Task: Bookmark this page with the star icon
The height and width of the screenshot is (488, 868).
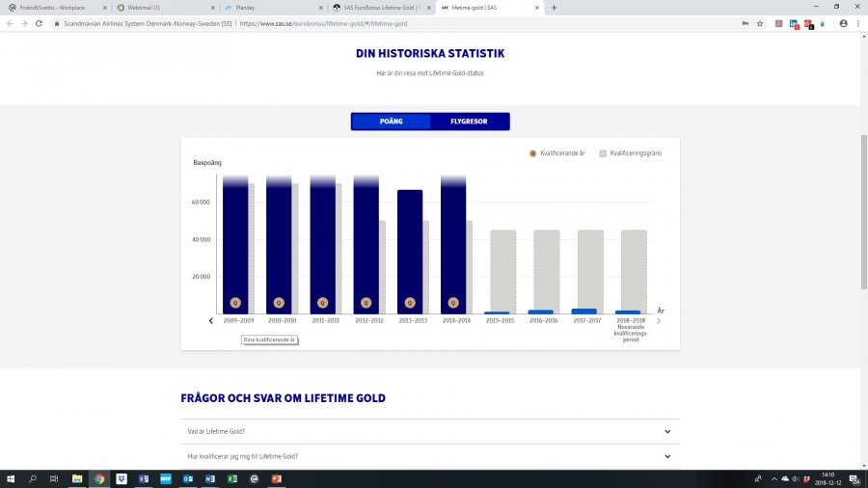Action: (x=760, y=23)
